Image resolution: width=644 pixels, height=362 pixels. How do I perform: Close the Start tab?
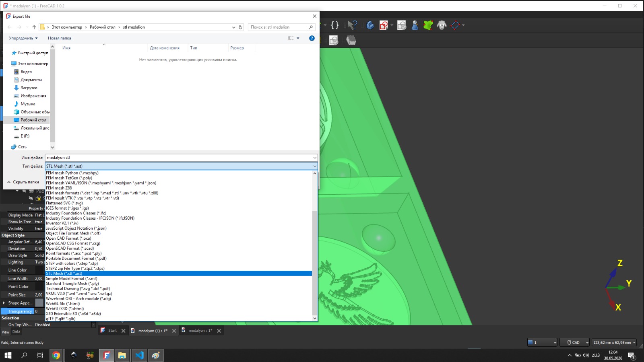point(123,331)
